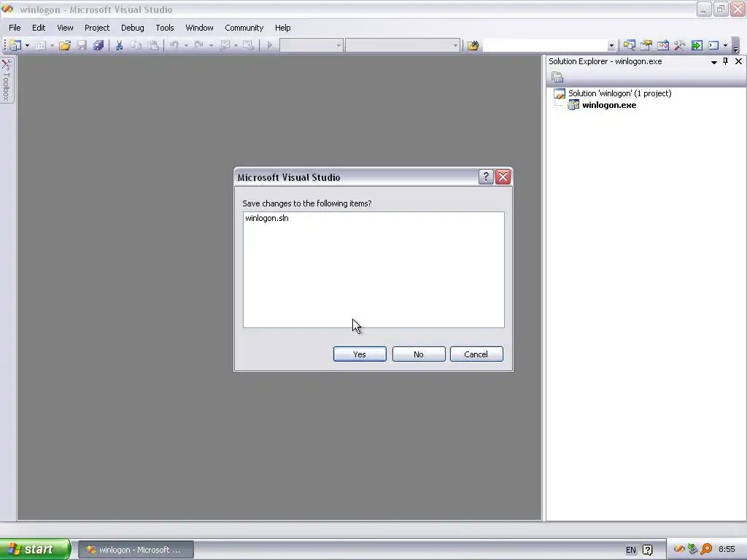Select winlogon.exe project in tree

pos(609,105)
